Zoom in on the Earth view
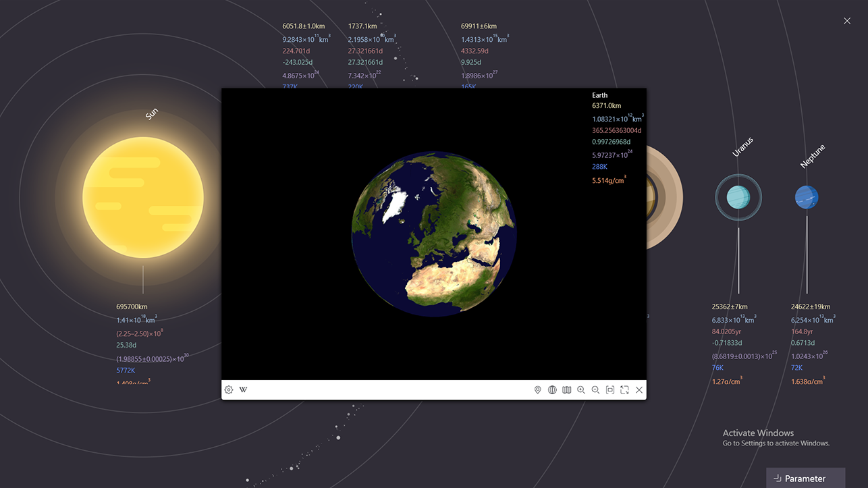 581,389
